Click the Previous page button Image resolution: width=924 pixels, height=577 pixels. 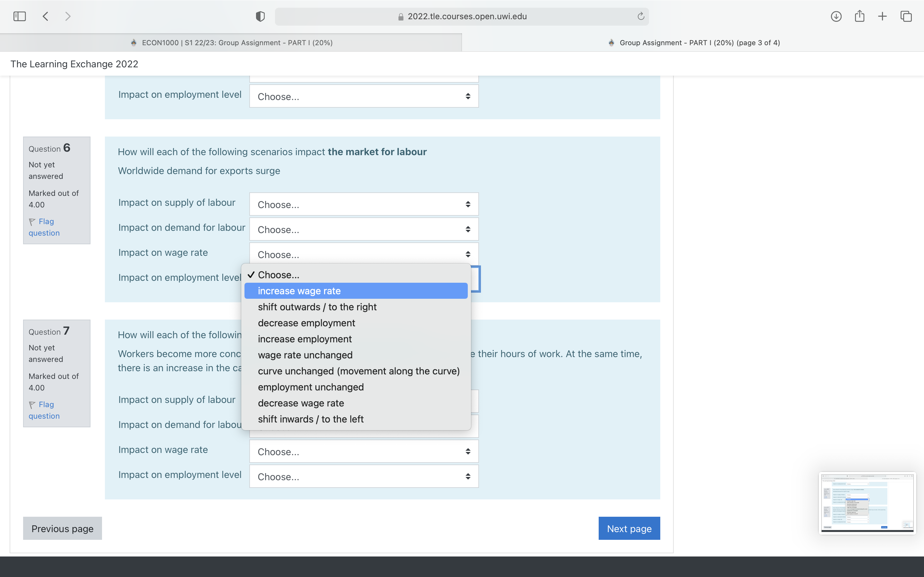tap(62, 529)
